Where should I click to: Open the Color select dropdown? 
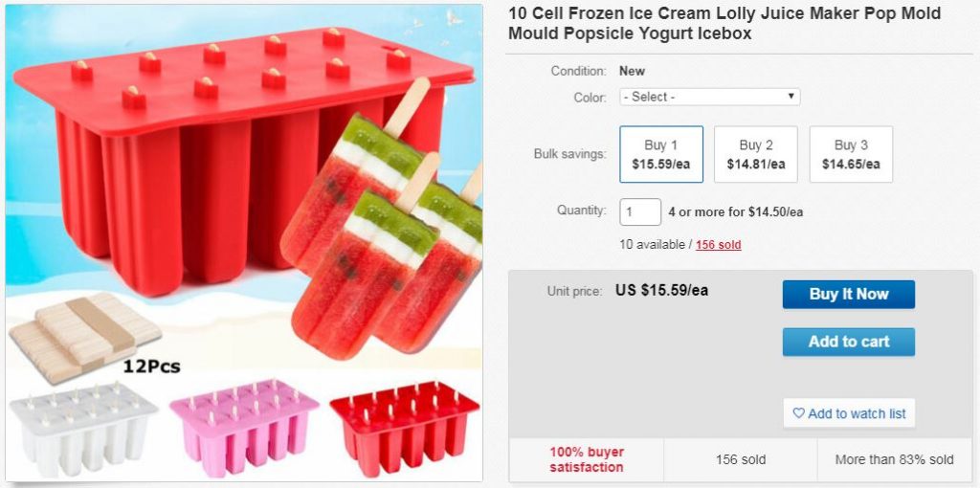click(708, 97)
